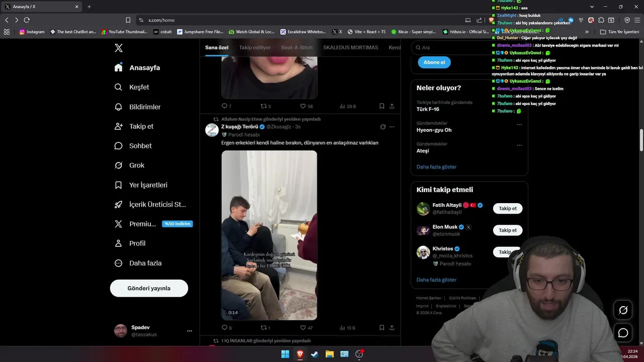Screen dimensions: 644x362
Task: Share the post with 56 likes
Action: (x=392, y=106)
